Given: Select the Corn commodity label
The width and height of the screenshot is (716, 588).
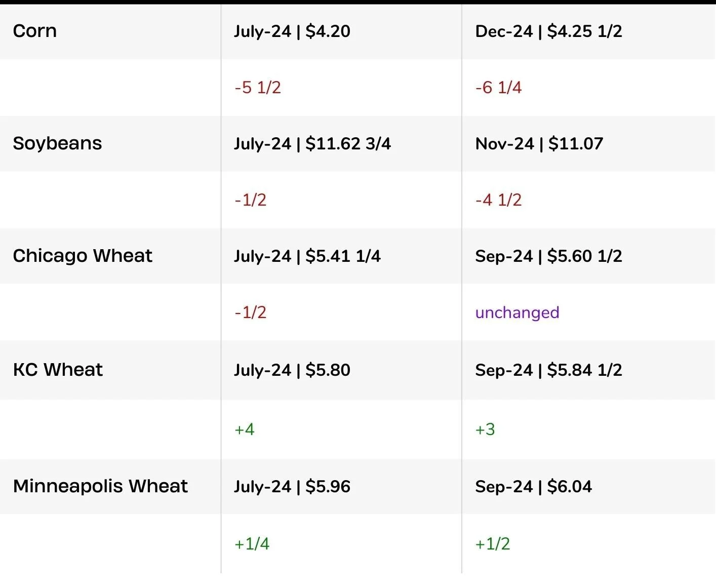Looking at the screenshot, I should coord(35,31).
